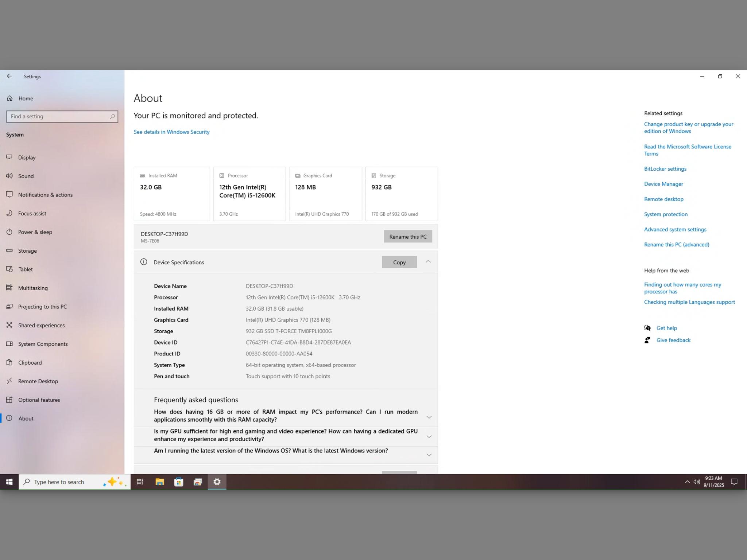Open the notification center icon
The image size is (747, 560).
(x=734, y=482)
